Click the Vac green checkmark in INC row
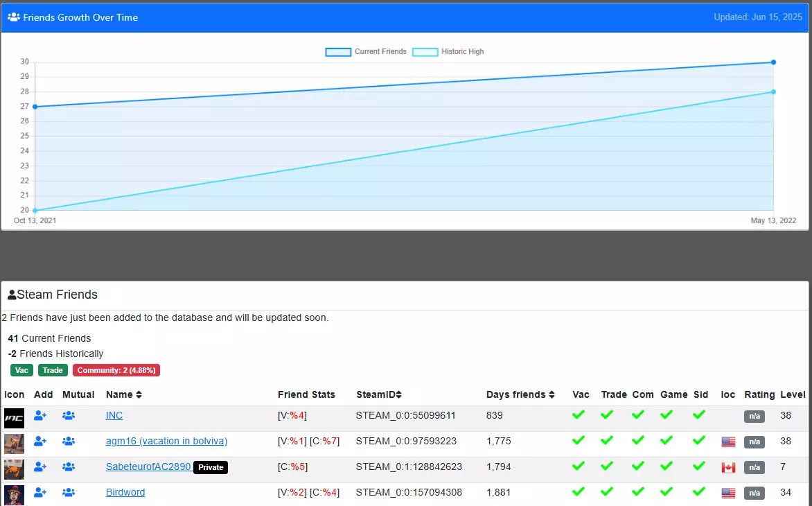 tap(579, 415)
